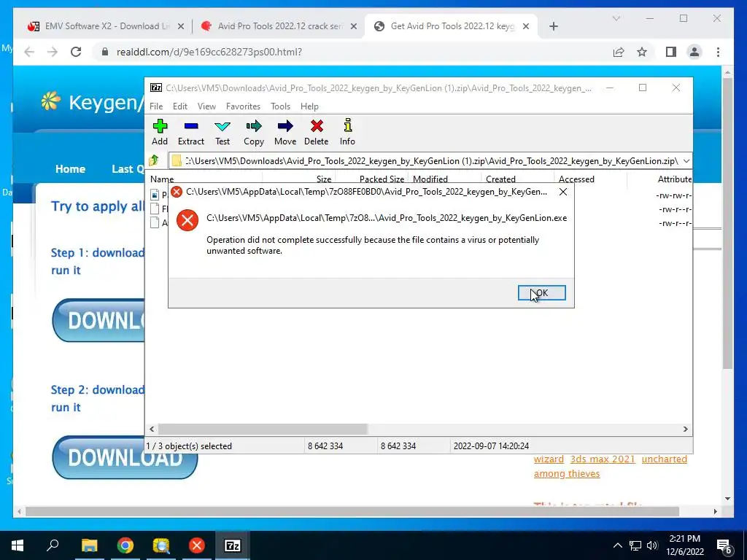Click the Chrome address bar URL
The width and height of the screenshot is (747, 560).
point(209,52)
